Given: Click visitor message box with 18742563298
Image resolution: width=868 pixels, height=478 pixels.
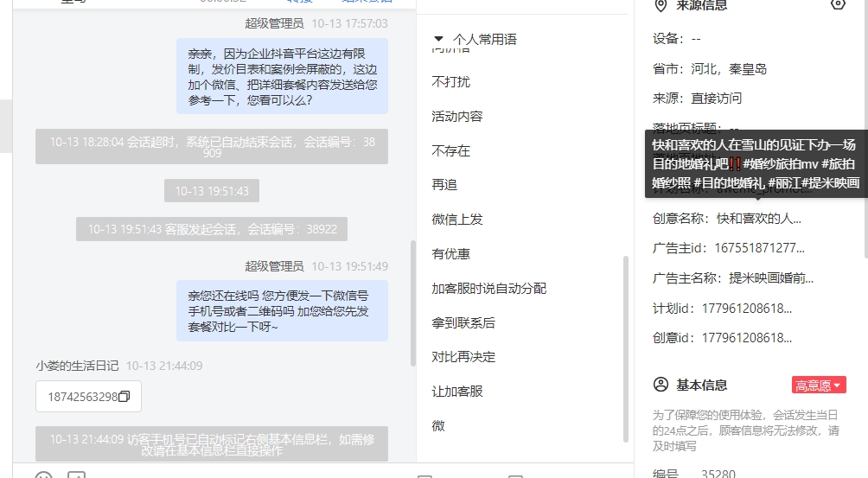Looking at the screenshot, I should click(88, 396).
